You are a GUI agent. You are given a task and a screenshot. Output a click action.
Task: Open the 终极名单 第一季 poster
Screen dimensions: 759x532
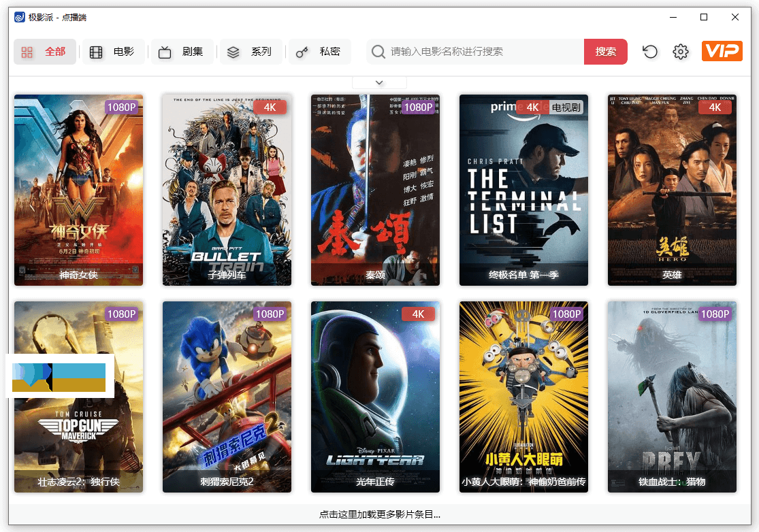click(x=523, y=190)
